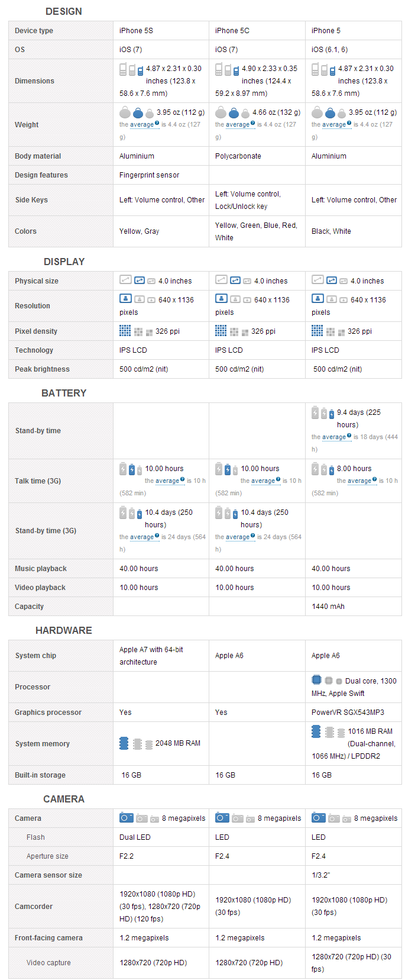Click the Fingerprint sensor design feature text

coord(149,175)
